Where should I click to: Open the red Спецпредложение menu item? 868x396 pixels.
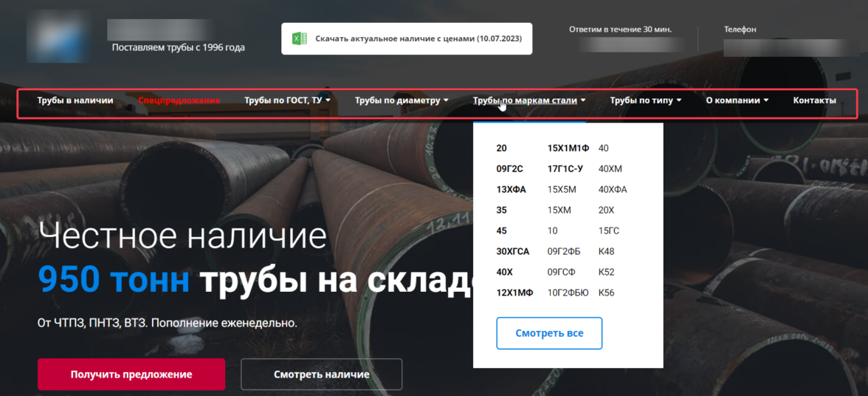click(x=179, y=100)
